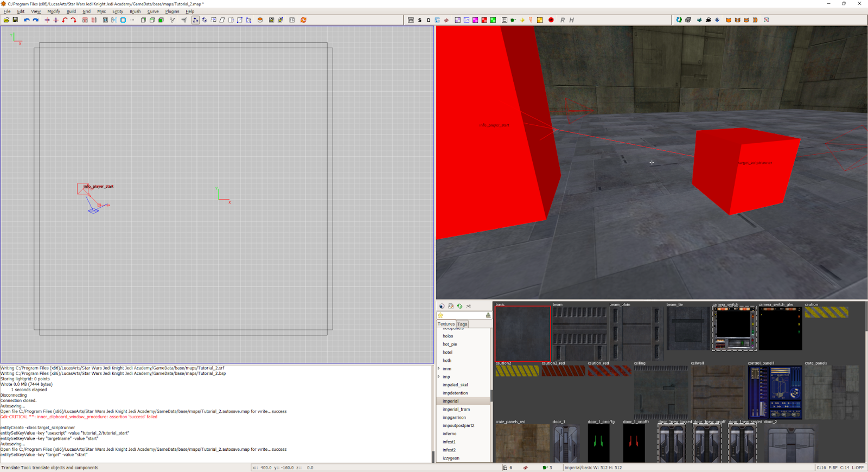Click the gray brick plugin icon
The width and height of the screenshot is (868, 472).
coord(688,20)
